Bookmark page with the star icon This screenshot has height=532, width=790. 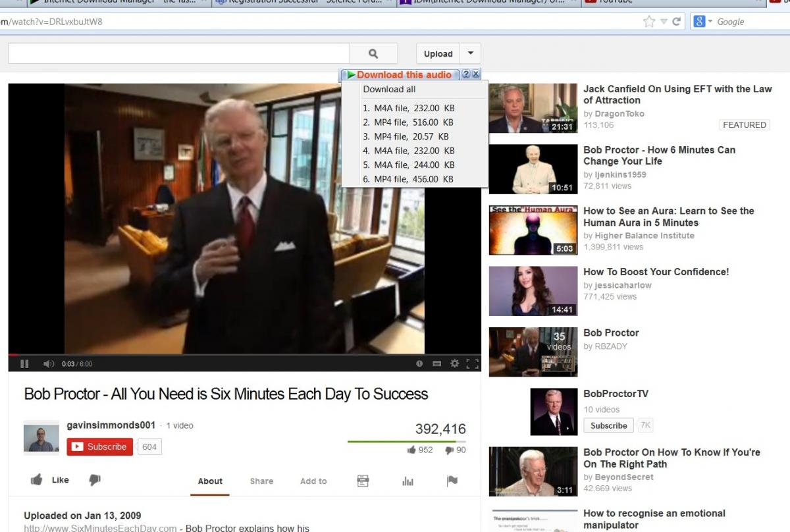coord(648,22)
